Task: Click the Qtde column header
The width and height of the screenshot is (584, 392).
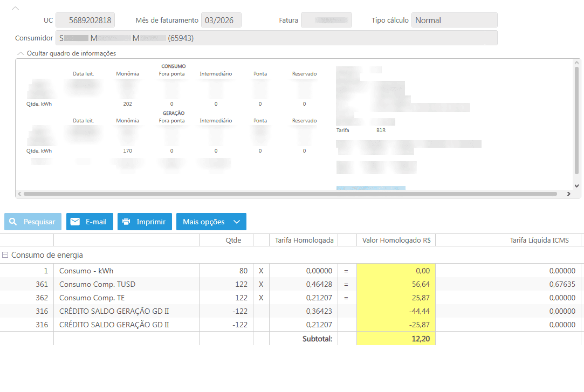Action: [233, 240]
